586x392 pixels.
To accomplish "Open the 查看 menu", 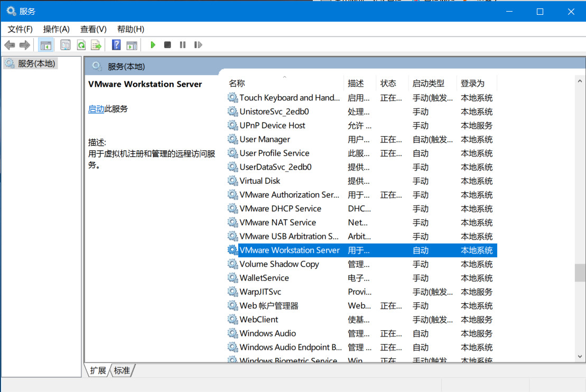I will (93, 29).
